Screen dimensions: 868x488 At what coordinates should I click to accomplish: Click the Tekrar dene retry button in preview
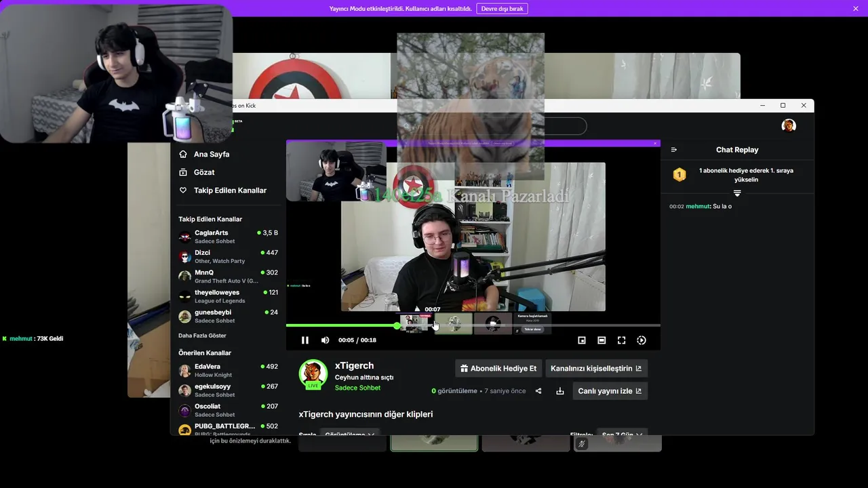[x=532, y=329]
